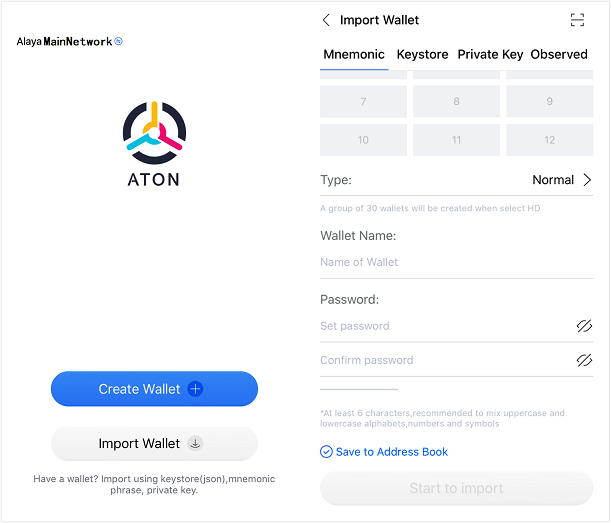Select the Observed tab
Image resolution: width=611 pixels, height=523 pixels.
point(559,55)
